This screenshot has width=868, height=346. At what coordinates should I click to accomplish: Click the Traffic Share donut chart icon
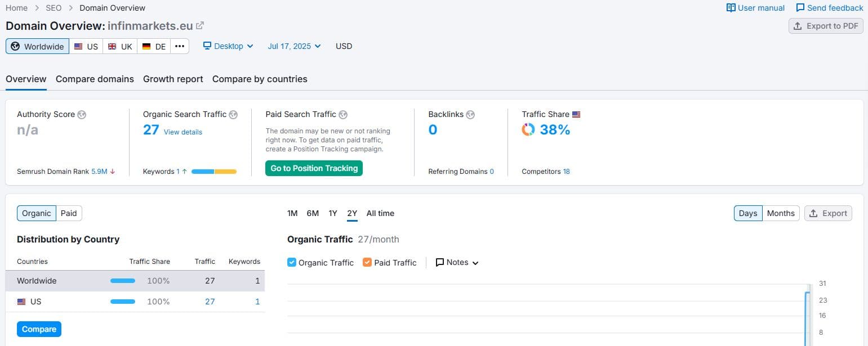[528, 130]
